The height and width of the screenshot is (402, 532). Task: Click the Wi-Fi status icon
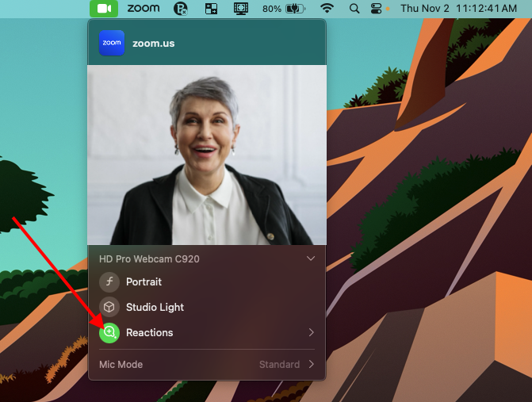pos(327,9)
